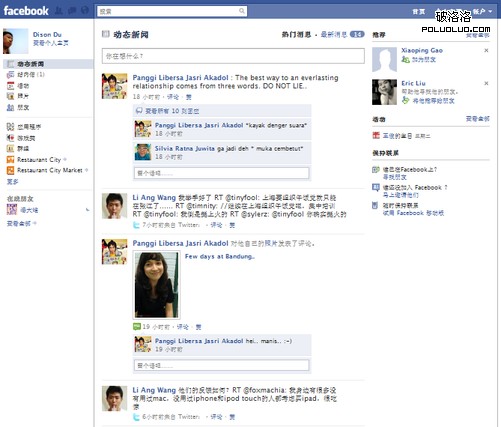
Task: Click the status update input box
Action: pos(233,56)
